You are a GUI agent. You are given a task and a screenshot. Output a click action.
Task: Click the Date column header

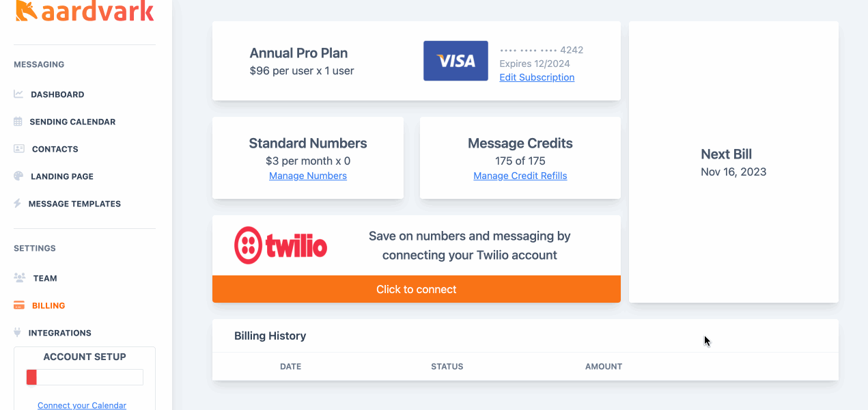(x=290, y=366)
